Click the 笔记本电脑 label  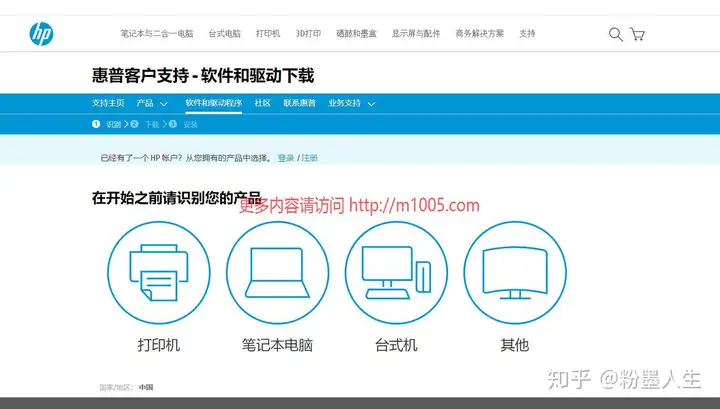(x=277, y=345)
